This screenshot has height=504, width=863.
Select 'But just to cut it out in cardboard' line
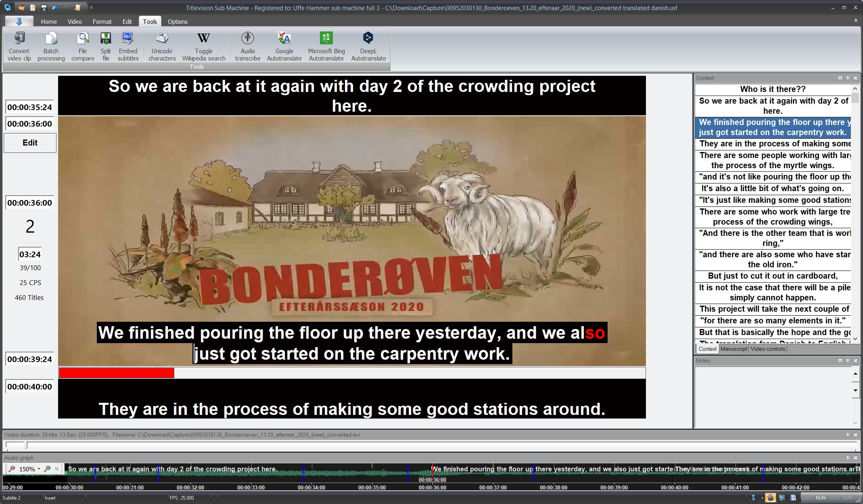tap(772, 276)
